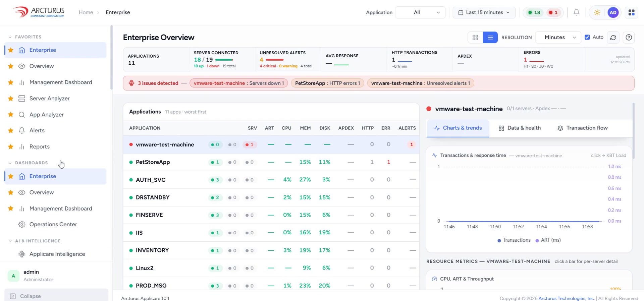Select the AUTH_SVC application row
Viewport: 644px width, 301px height.
click(x=271, y=180)
